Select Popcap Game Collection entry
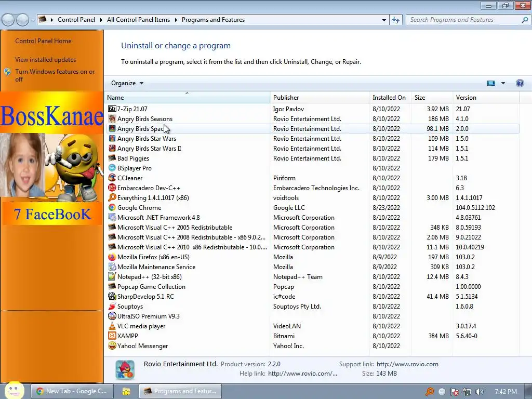Image resolution: width=532 pixels, height=399 pixels. coord(312,286)
